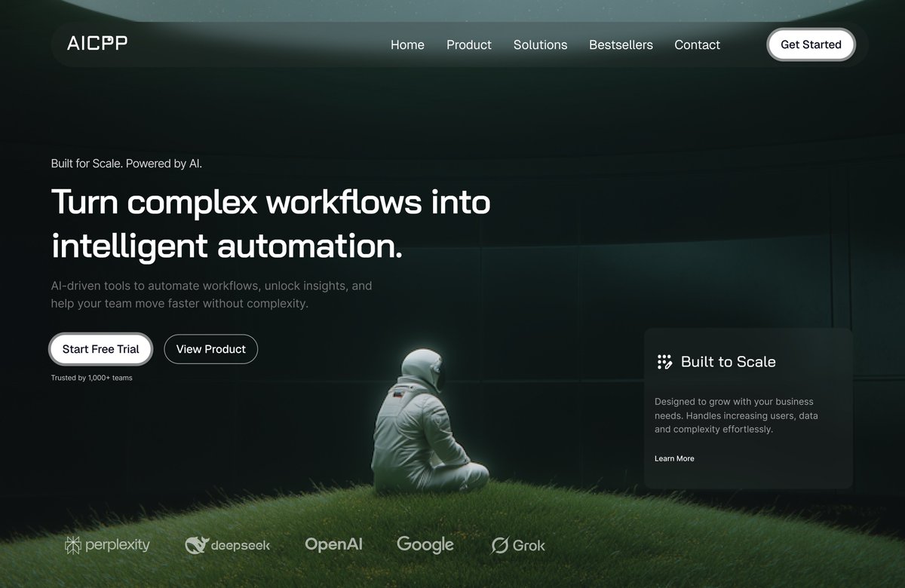Click the "AI-driven tools to automate" subtext

pyautogui.click(x=211, y=295)
